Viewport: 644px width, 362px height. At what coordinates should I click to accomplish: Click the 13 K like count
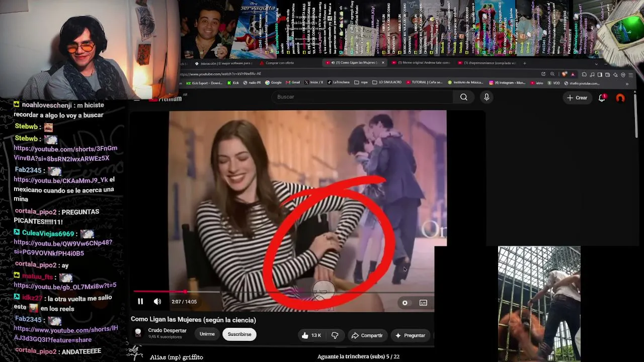coord(316,335)
